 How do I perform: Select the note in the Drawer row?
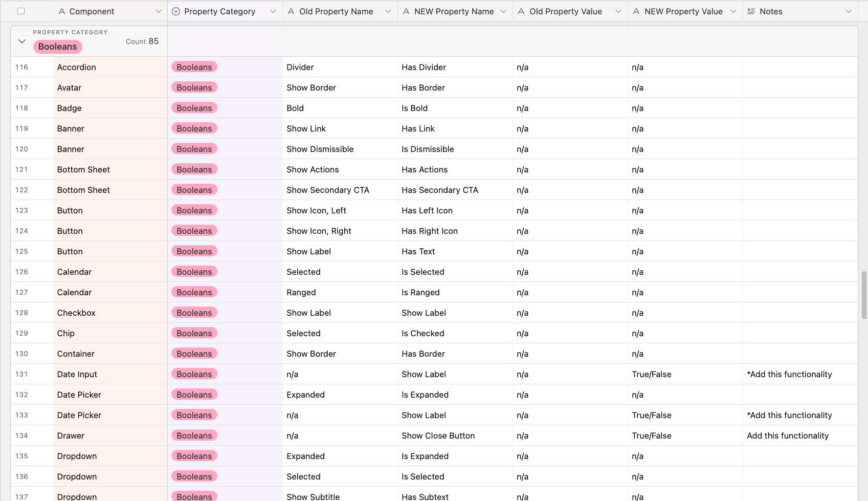800,435
